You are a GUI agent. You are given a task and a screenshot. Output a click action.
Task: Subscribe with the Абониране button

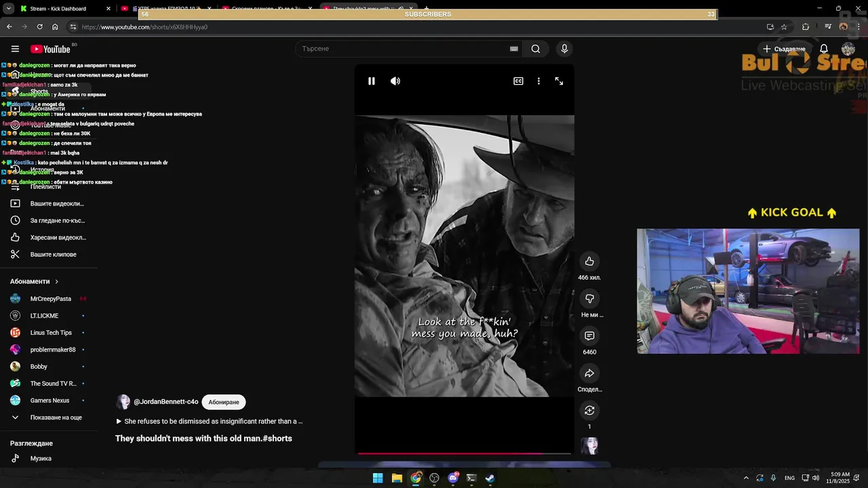[224, 402]
